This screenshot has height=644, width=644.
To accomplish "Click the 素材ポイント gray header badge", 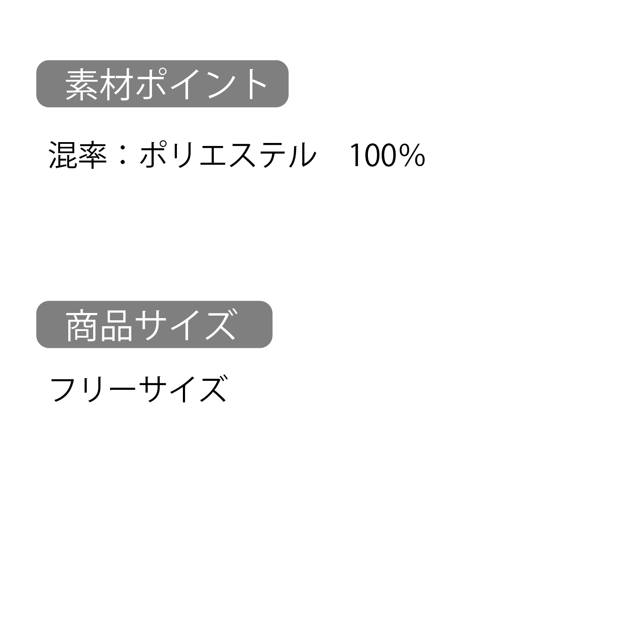I will [162, 84].
